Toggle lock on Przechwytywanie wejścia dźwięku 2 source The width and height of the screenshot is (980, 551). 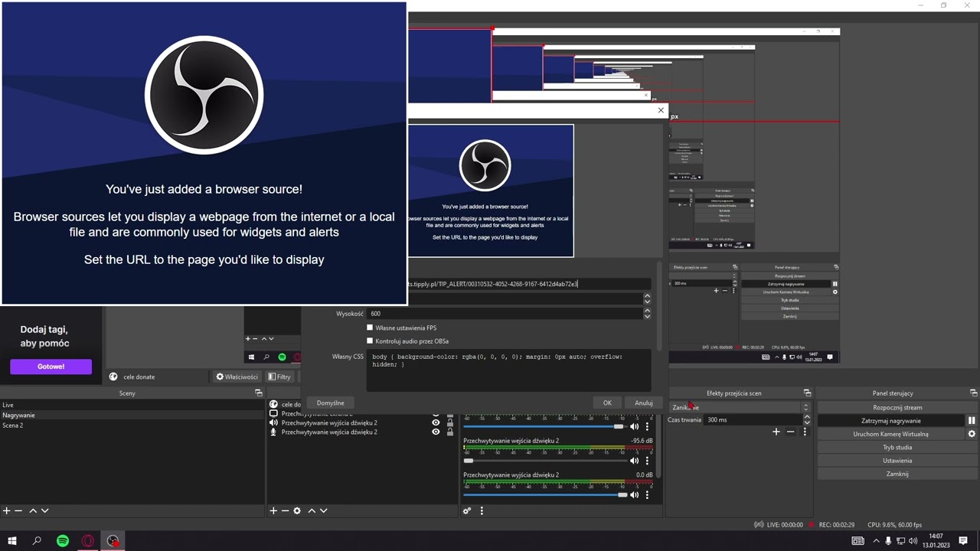coord(449,432)
